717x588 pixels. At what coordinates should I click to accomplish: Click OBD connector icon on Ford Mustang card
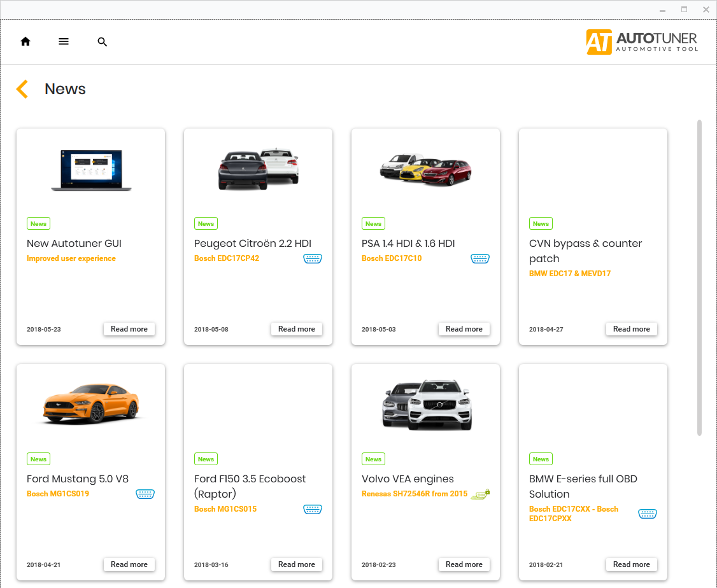[x=145, y=494]
